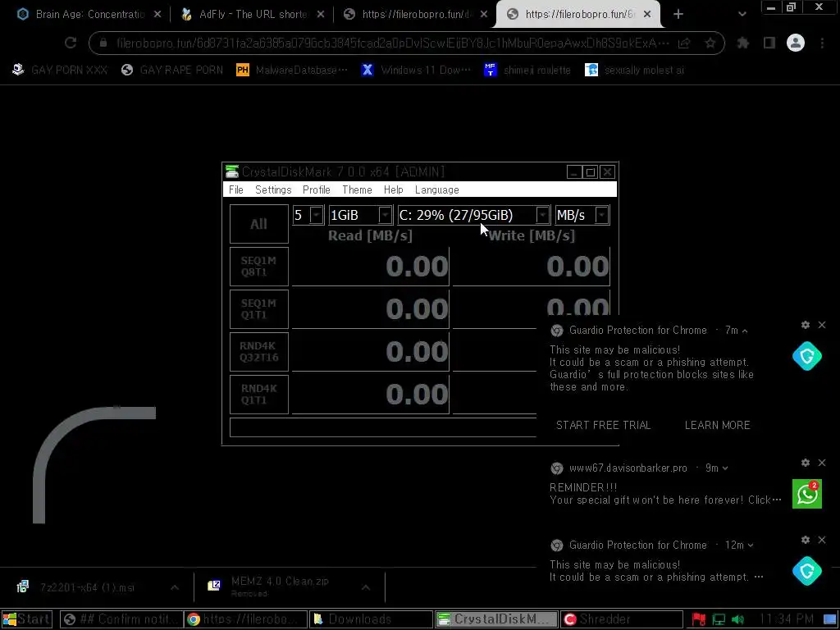Image resolution: width=840 pixels, height=630 pixels.
Task: Bookmark this page with the star icon
Action: [x=710, y=43]
